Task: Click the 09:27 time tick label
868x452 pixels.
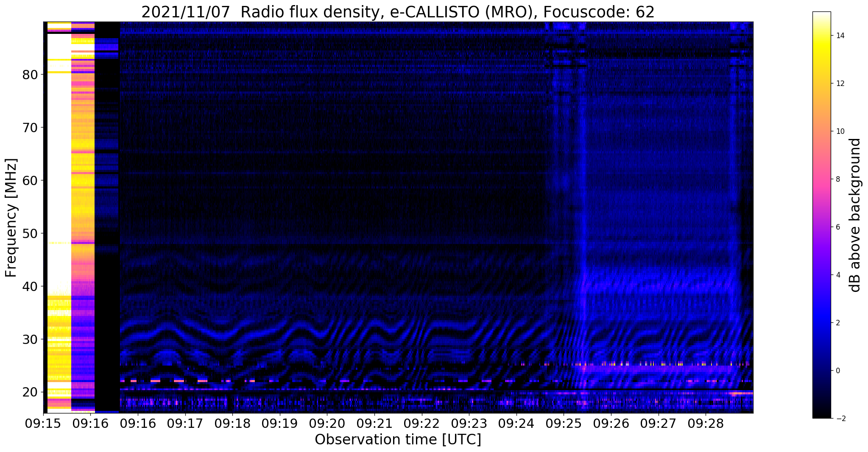Action: click(x=659, y=424)
